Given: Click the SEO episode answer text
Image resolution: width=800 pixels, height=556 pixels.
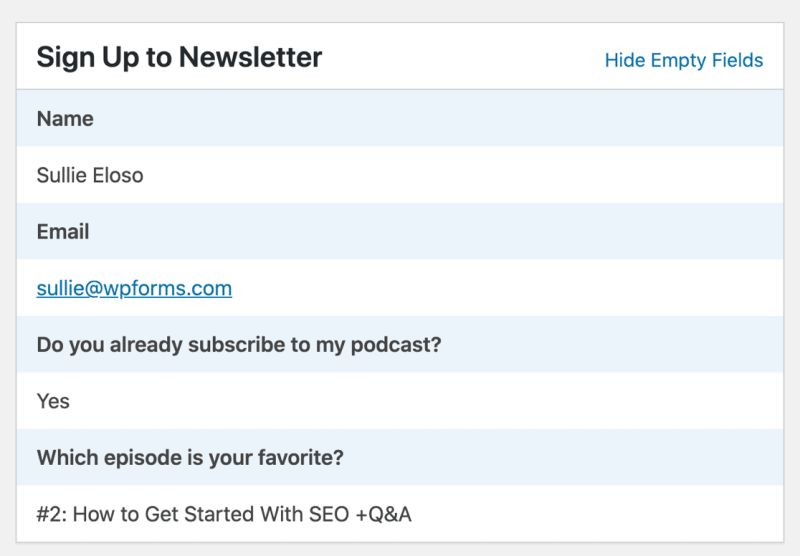Looking at the screenshot, I should [x=224, y=515].
